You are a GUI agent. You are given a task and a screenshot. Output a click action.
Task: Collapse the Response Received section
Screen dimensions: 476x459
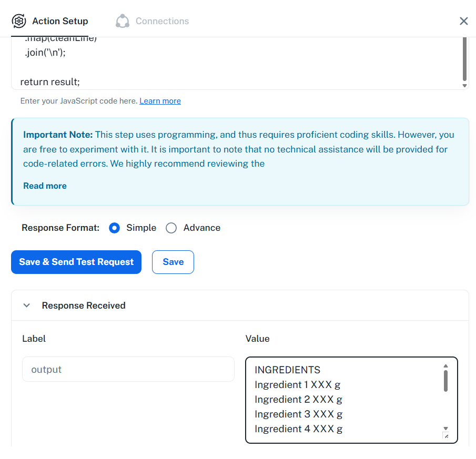(x=27, y=305)
